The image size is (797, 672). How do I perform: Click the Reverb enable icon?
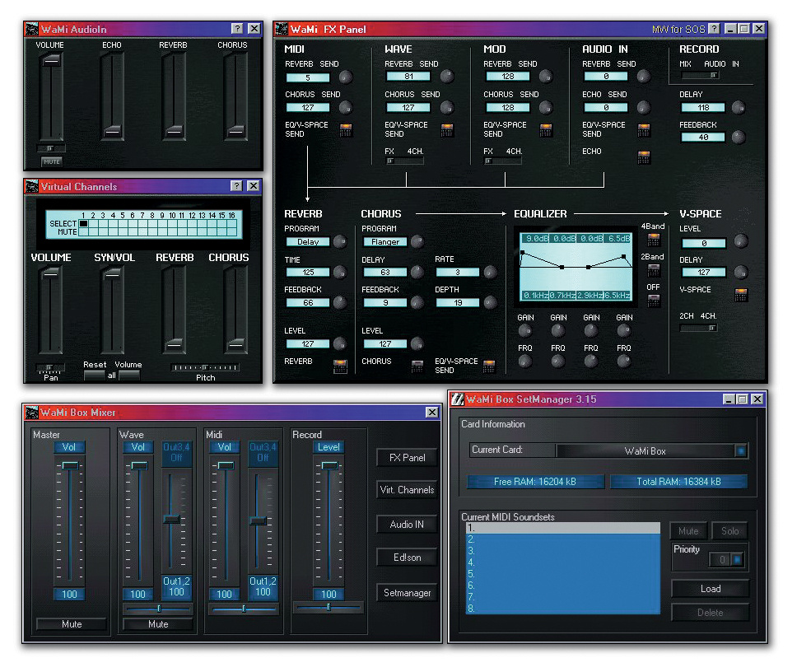pyautogui.click(x=340, y=366)
